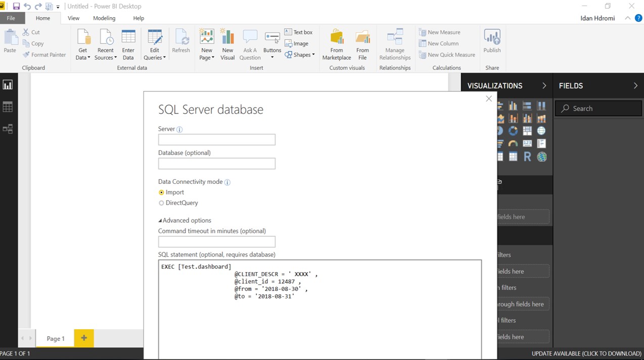This screenshot has width=644, height=360.
Task: Select the gauge visual
Action: [x=513, y=144]
